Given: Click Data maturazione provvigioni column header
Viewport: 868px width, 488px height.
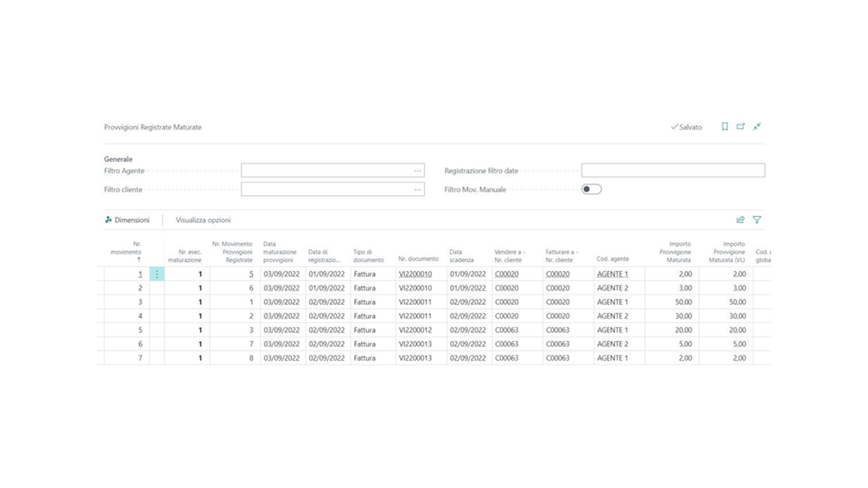Looking at the screenshot, I should [279, 251].
